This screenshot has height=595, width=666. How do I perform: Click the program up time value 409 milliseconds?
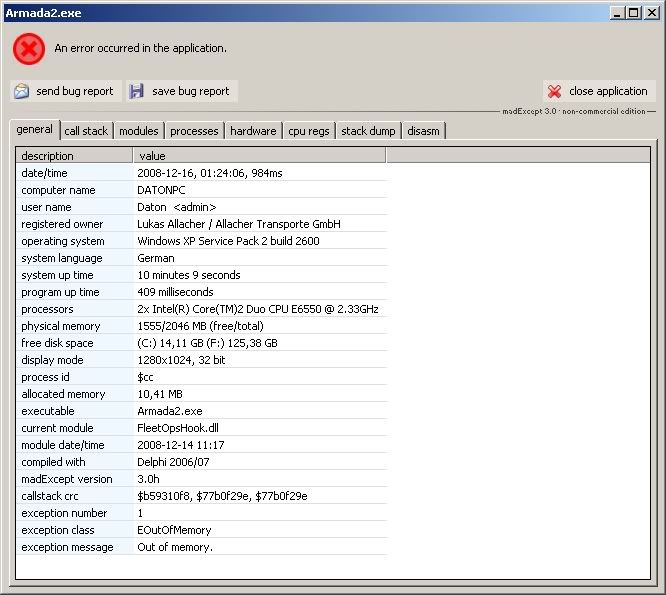[175, 292]
